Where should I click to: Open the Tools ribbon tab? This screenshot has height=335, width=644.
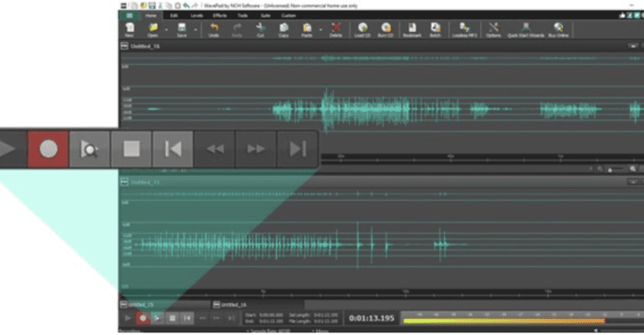coord(243,16)
